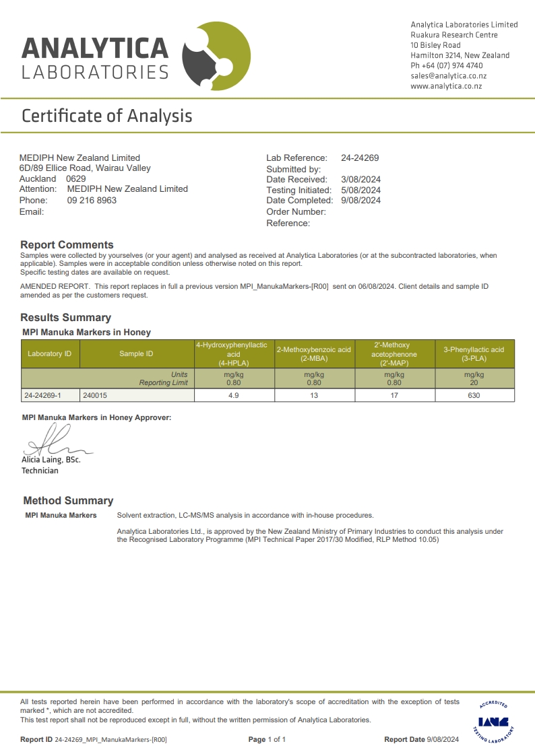Click the Report Date 9/08/2024 footer text

pos(422,739)
